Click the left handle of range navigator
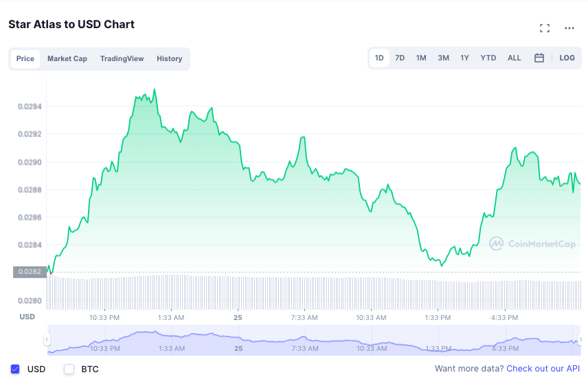The height and width of the screenshot is (377, 588). pos(47,340)
